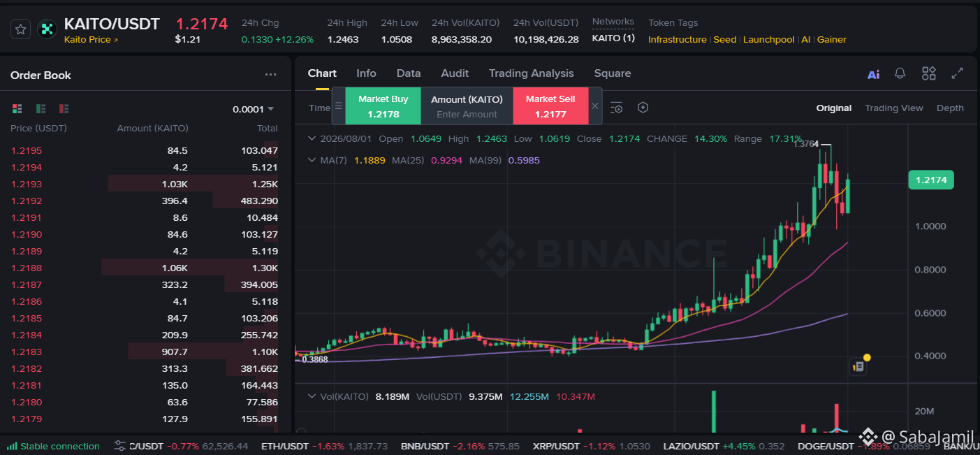This screenshot has width=980, height=455.
Task: Click the order book Total column header
Action: [x=267, y=128]
